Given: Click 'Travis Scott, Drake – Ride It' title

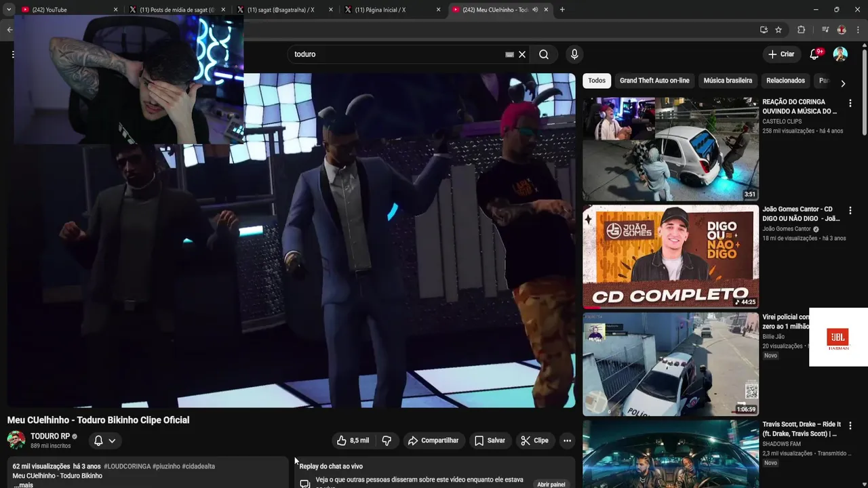Looking at the screenshot, I should tap(801, 429).
